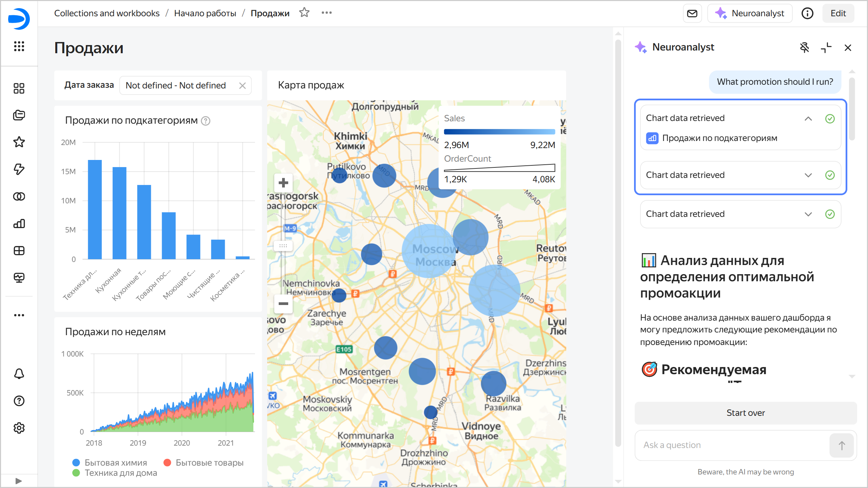Viewport: 868px width, 488px height.
Task: Open the help question mark icon
Action: 19,401
